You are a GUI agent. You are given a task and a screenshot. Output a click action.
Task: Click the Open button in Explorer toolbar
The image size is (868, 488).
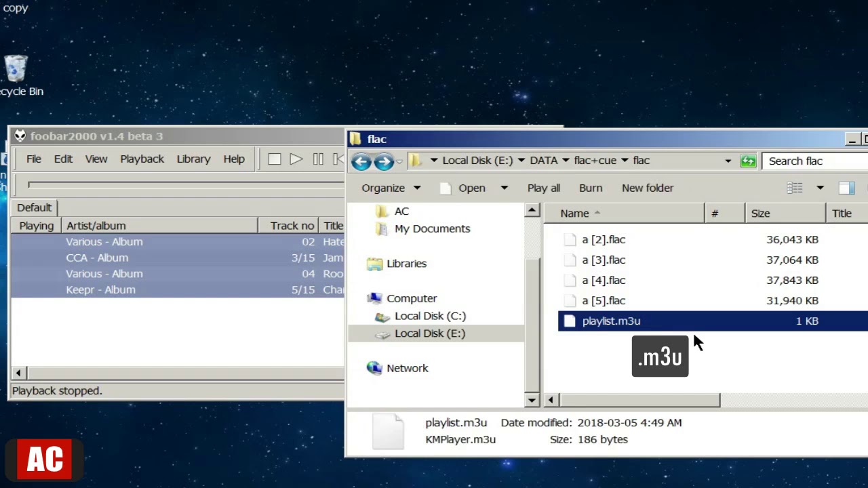(464, 188)
